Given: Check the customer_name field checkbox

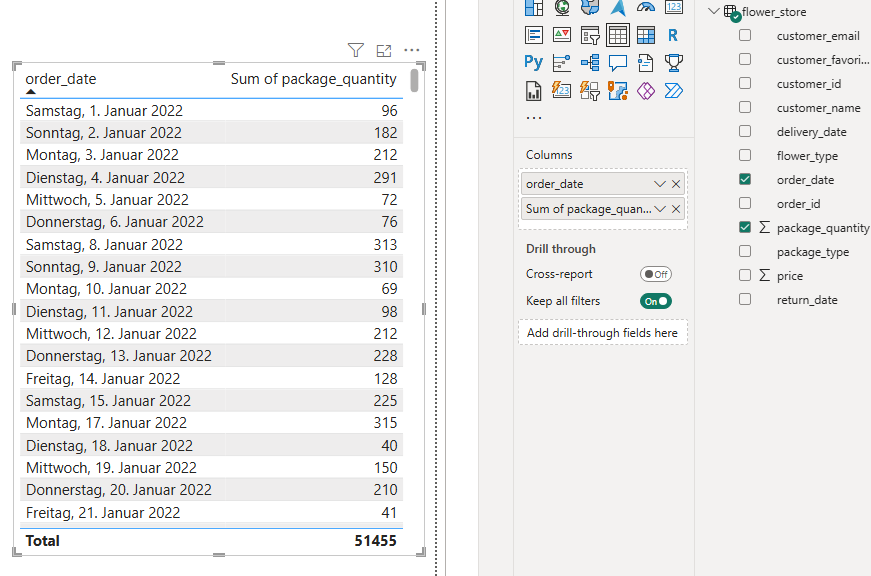Looking at the screenshot, I should coord(745,107).
